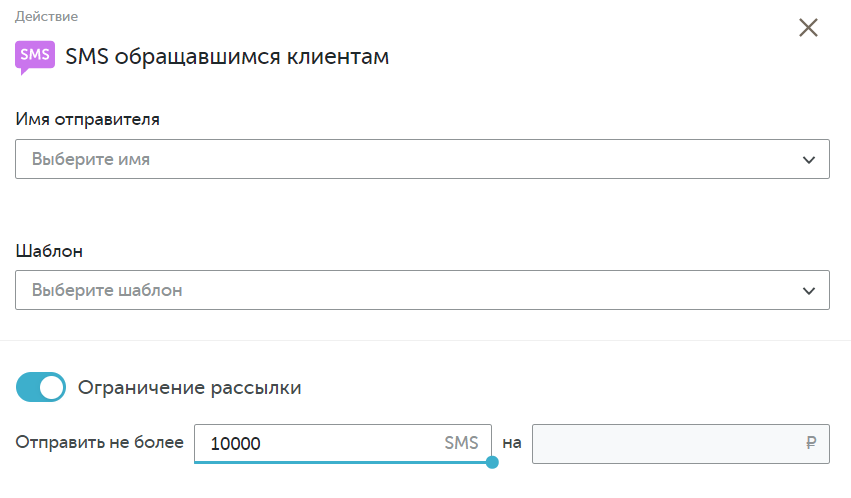The width and height of the screenshot is (851, 498).
Task: Click the chevron arrow in template field
Action: point(809,291)
